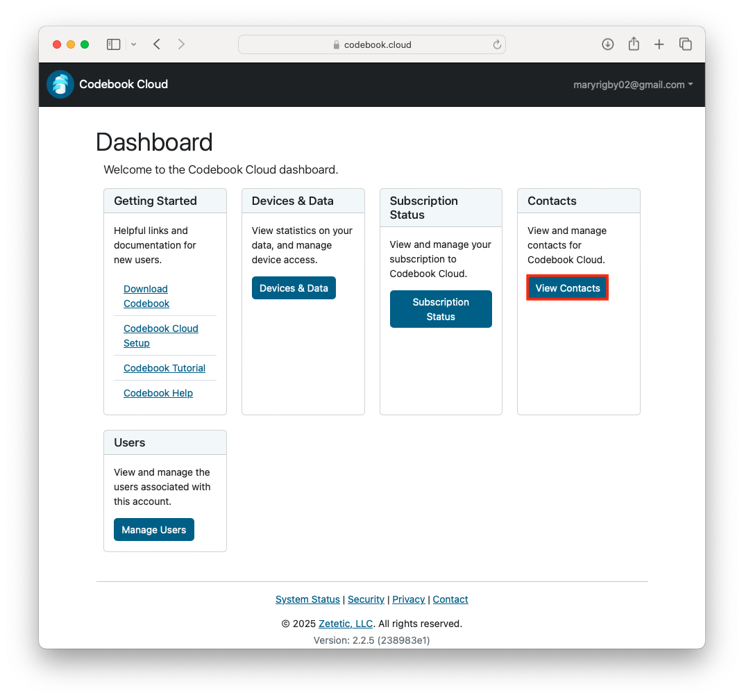Show all tabs using the tab overview icon

tap(685, 44)
